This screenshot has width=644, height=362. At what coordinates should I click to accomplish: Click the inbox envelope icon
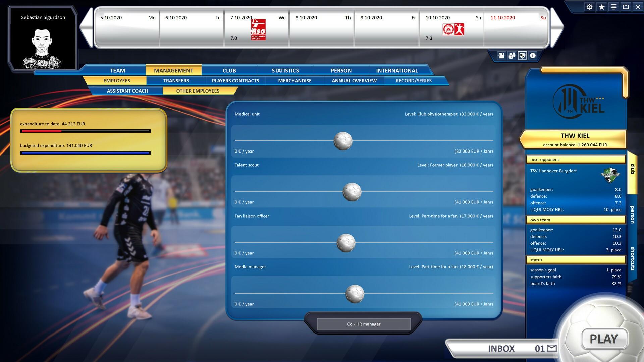(x=551, y=349)
